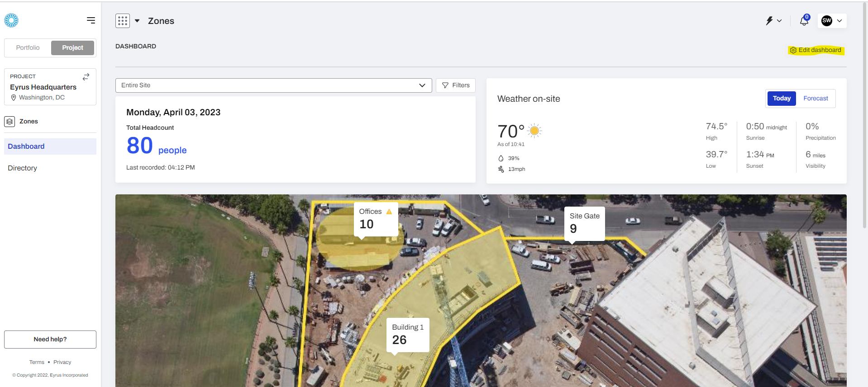Open the app grid launcher icon
Image resolution: width=868 pixels, height=387 pixels.
tap(123, 21)
